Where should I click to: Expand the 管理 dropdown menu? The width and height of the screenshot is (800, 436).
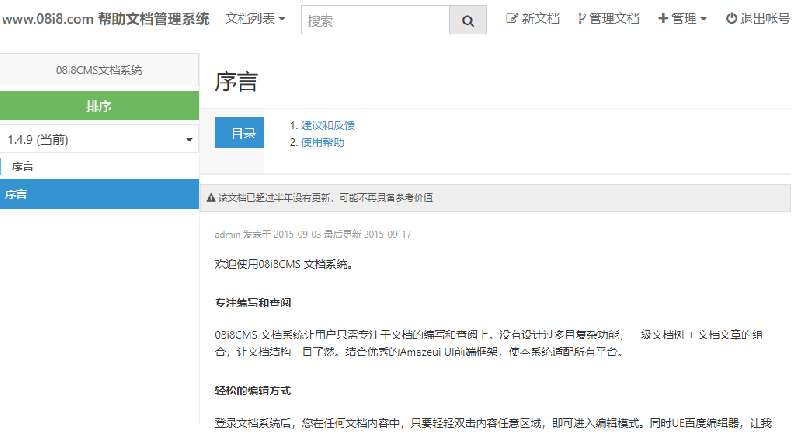[682, 18]
